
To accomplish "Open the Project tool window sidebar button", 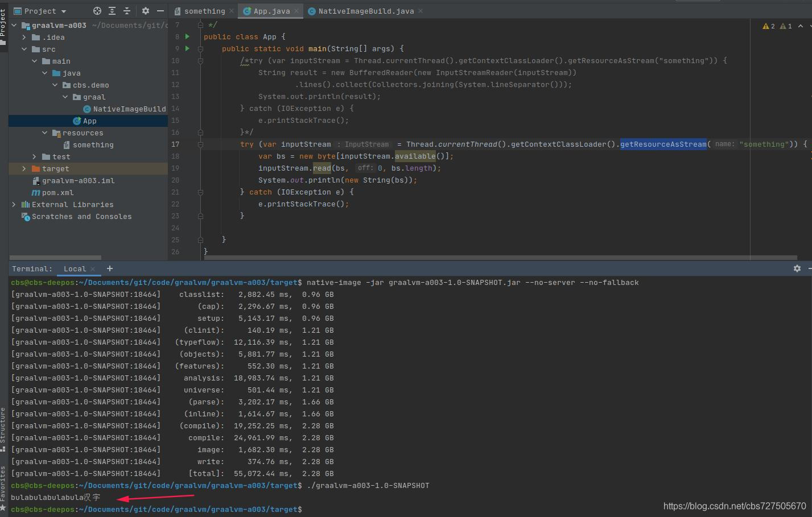I will coord(3,26).
